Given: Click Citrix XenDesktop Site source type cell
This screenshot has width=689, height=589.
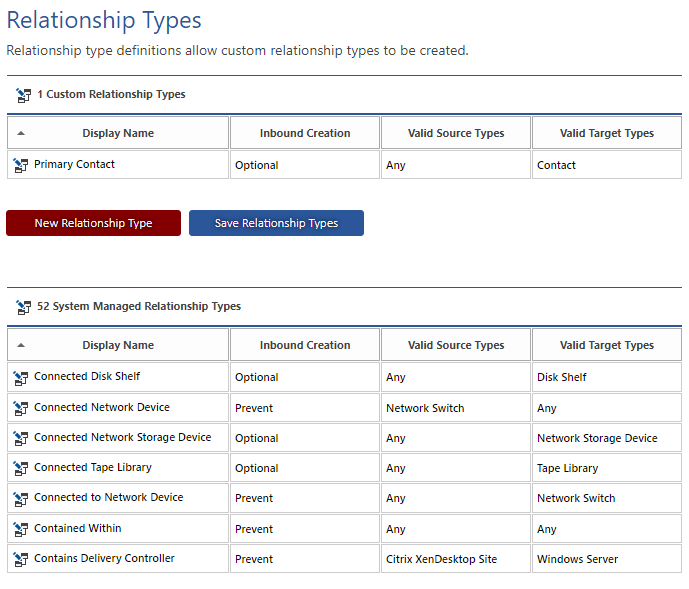Looking at the screenshot, I should 456,559.
